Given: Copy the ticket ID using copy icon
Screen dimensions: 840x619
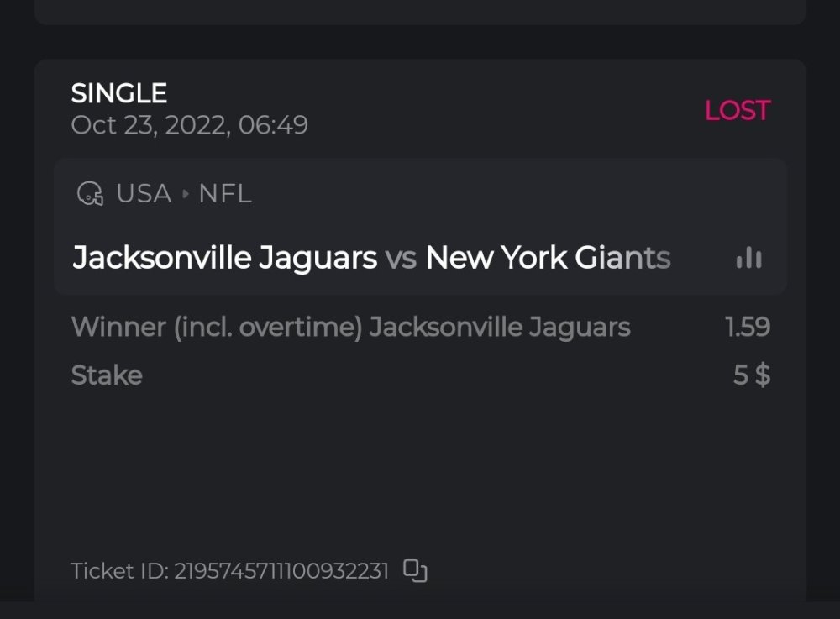Looking at the screenshot, I should point(415,570).
